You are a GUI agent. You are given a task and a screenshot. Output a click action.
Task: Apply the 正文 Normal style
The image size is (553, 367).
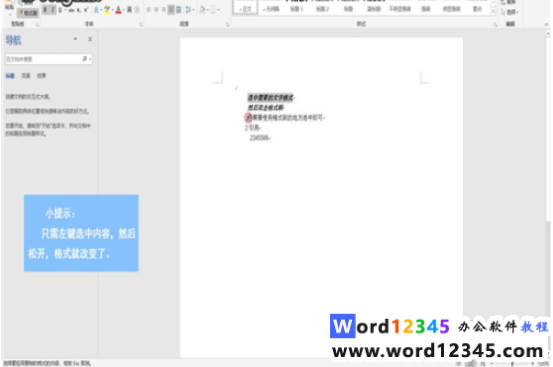pos(245,7)
